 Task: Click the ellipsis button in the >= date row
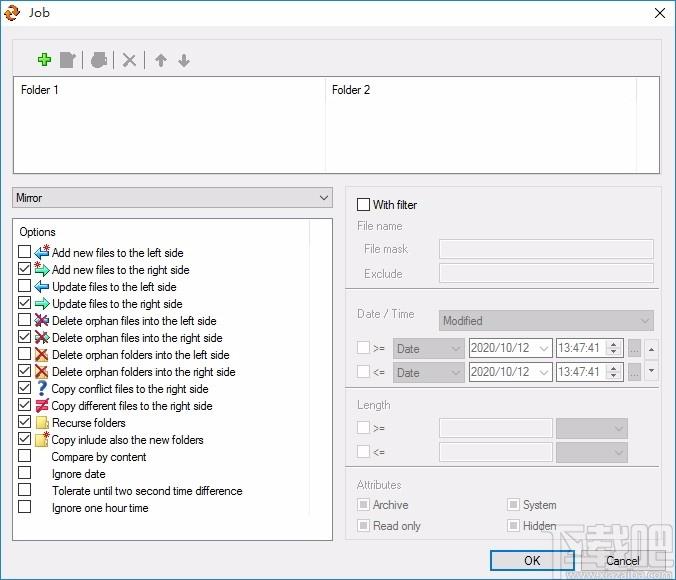(635, 348)
